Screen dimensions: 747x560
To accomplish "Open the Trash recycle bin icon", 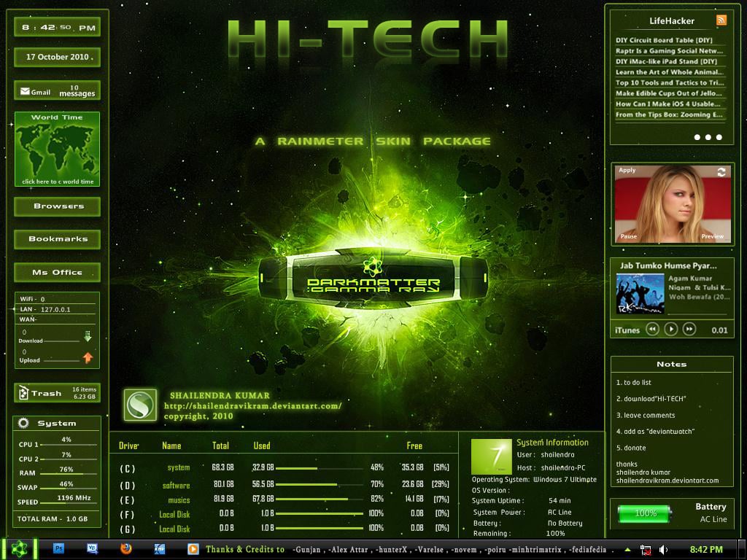I will coord(23,393).
